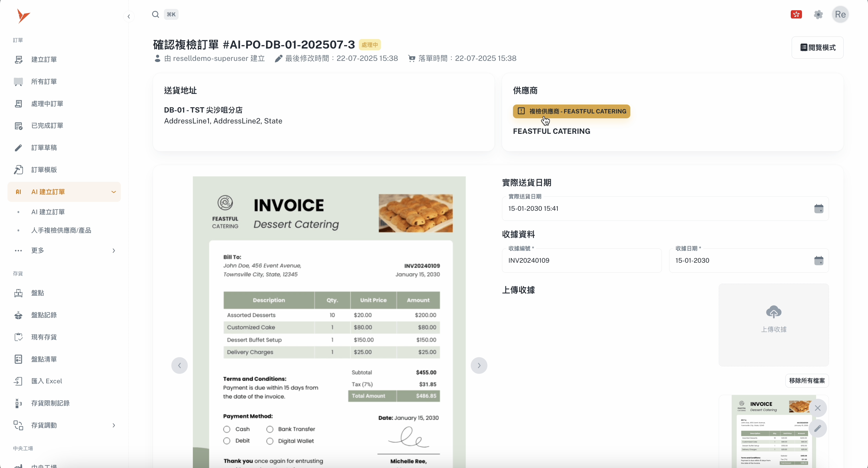Image resolution: width=868 pixels, height=468 pixels.
Task: Click the AI icon beside AI 建立訂單
Action: click(19, 192)
